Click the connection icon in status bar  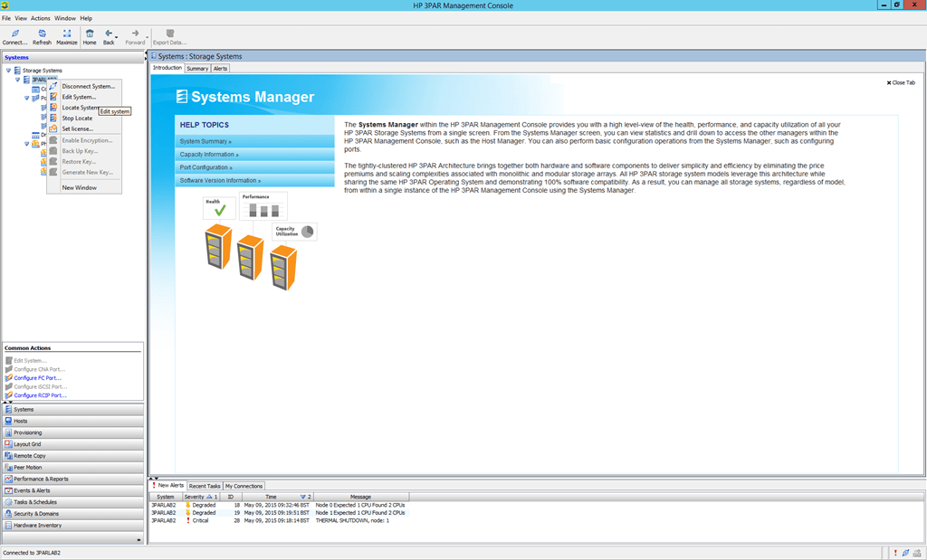pos(905,553)
